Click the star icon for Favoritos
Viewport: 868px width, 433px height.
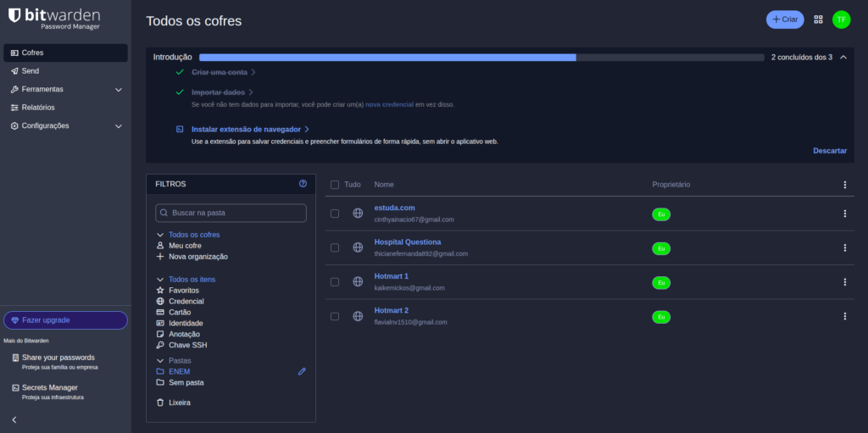pyautogui.click(x=160, y=290)
